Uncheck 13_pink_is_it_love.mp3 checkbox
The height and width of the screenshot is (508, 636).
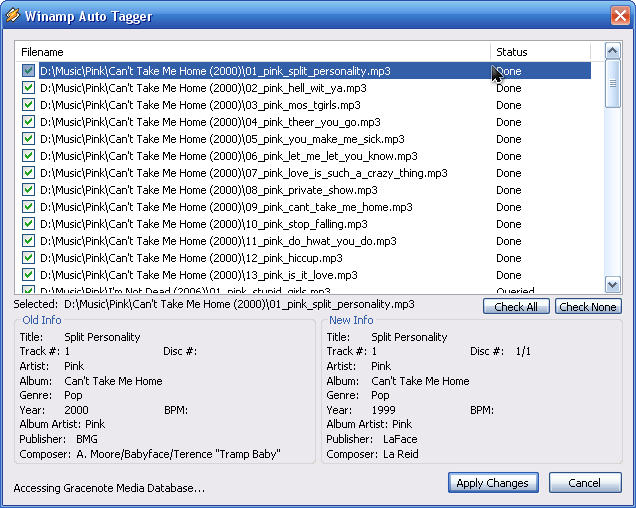point(28,275)
